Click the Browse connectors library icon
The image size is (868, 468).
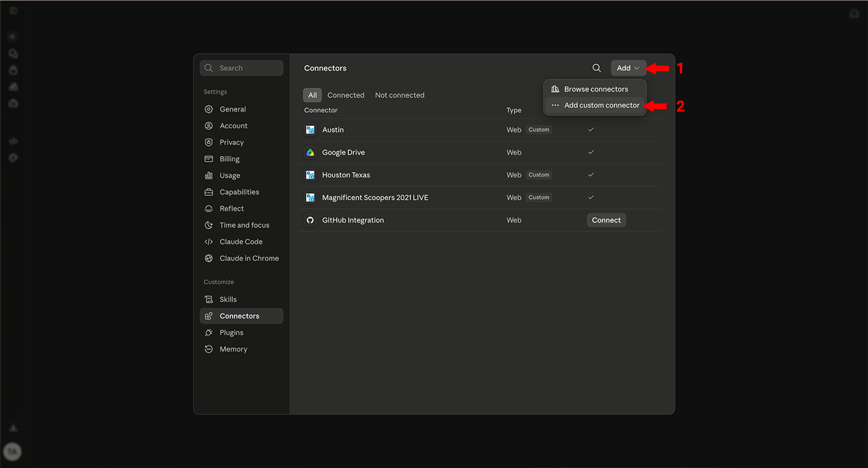[x=555, y=89]
